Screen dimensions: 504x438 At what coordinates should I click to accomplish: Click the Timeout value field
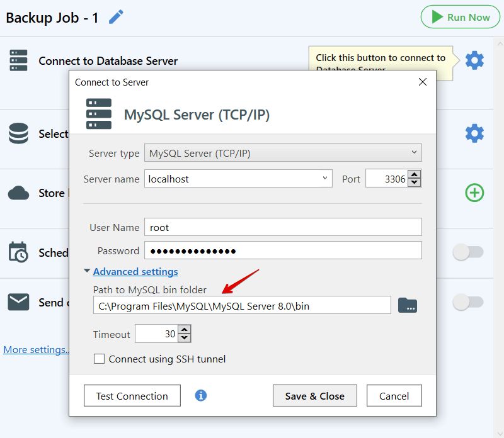(x=156, y=334)
